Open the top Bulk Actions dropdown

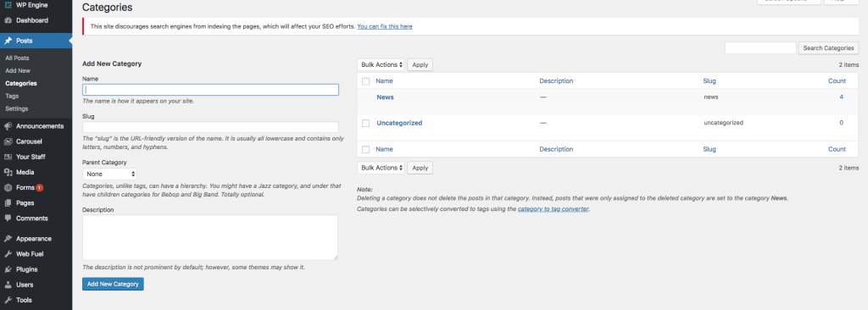[x=381, y=64]
